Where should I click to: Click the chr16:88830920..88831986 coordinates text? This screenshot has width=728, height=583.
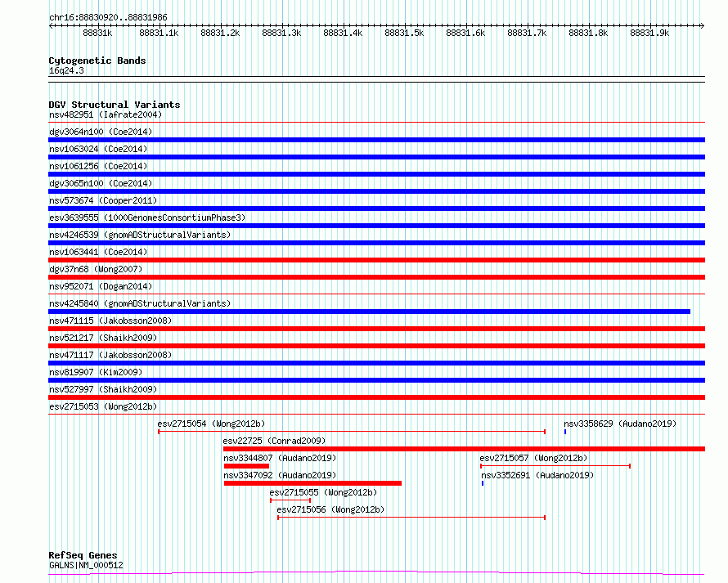[108, 17]
